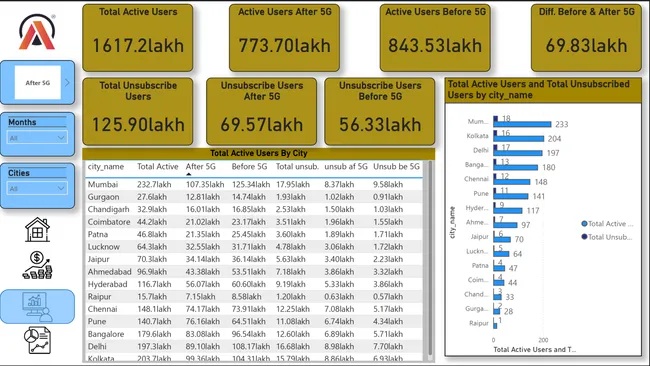Viewport: 650px width, 366px height.
Task: Select Unsubscribe Users Before 5G card
Action: 380,111
